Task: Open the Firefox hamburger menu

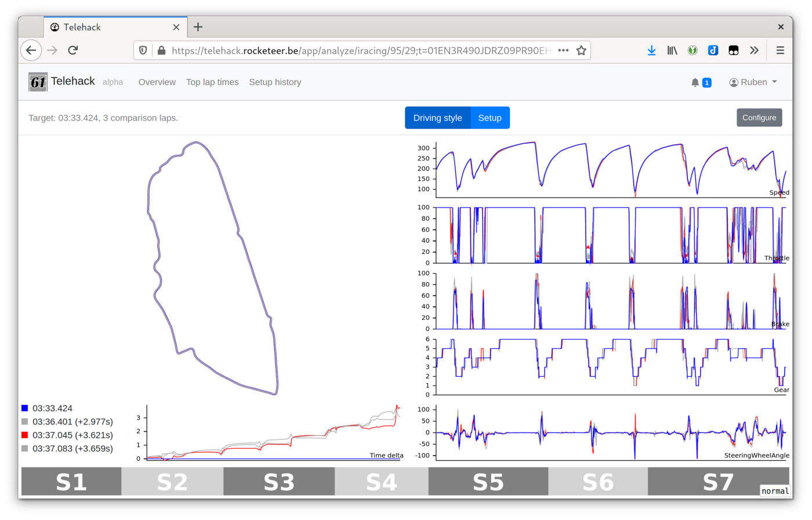Action: [x=780, y=50]
